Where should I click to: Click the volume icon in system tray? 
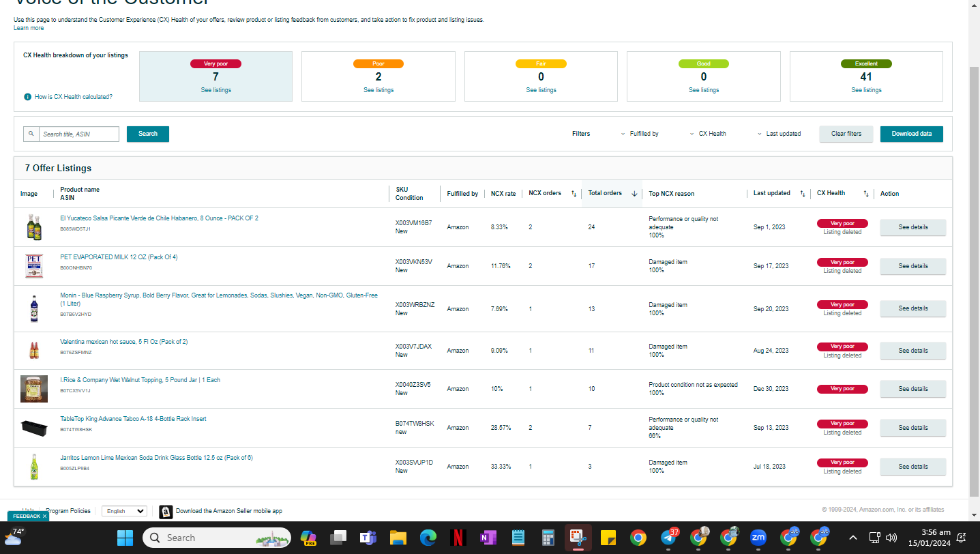(891, 538)
